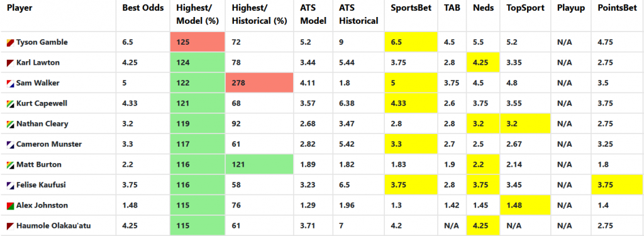Click the team flag icon beside Tyson Gamble
Image resolution: width=644 pixels, height=236 pixels.
coord(11,42)
